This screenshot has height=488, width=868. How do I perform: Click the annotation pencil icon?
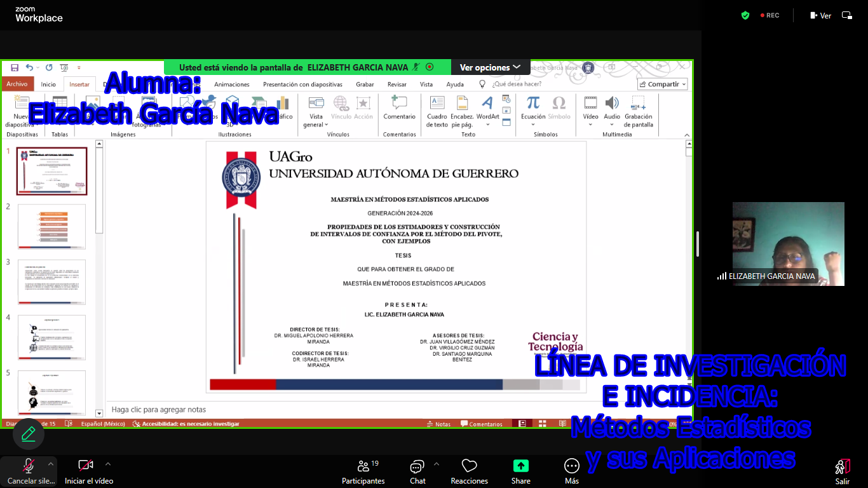coord(29,434)
